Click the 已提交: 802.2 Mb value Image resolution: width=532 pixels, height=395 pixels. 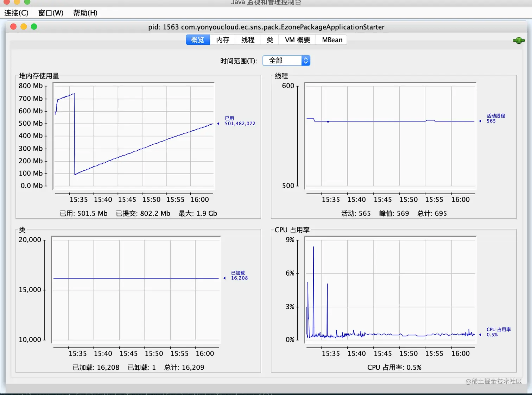[x=143, y=213]
